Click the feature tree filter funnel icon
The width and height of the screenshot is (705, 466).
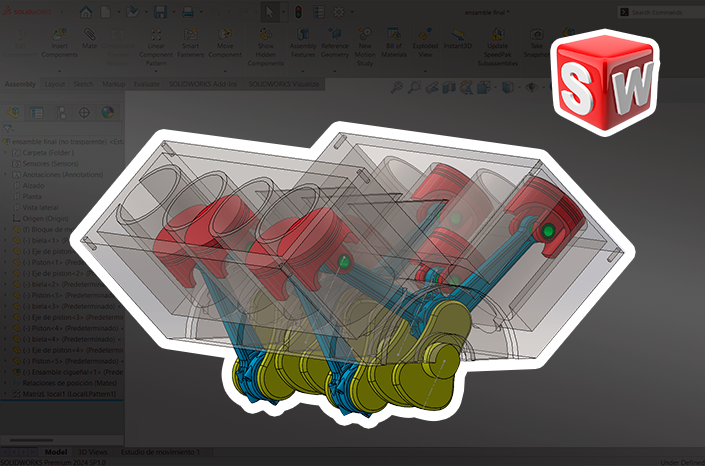coord(7,129)
